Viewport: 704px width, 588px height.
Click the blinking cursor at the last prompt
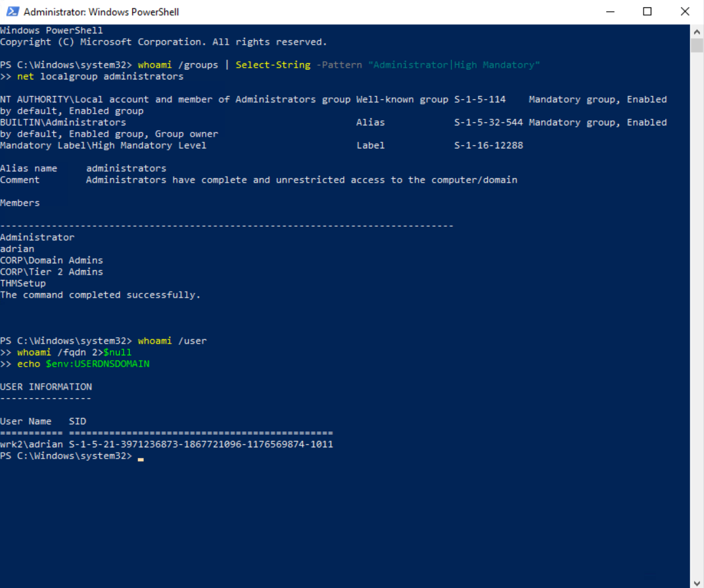tap(141, 457)
